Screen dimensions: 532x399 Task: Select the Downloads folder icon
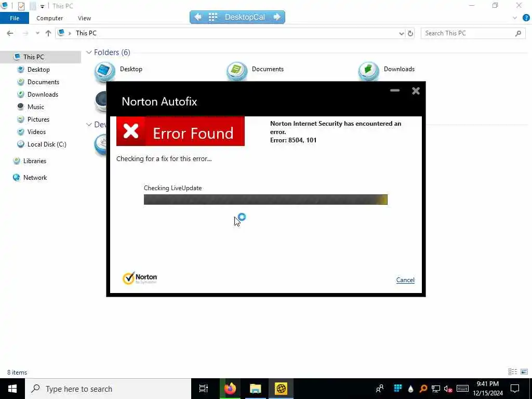368,72
